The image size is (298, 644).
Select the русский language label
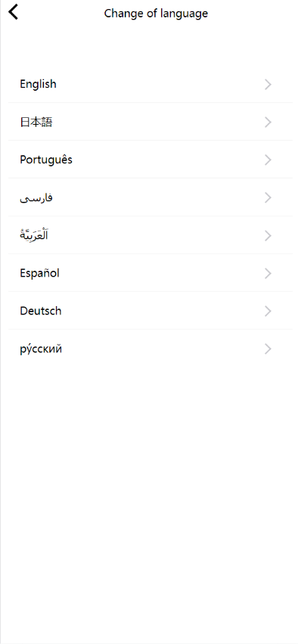(x=41, y=349)
